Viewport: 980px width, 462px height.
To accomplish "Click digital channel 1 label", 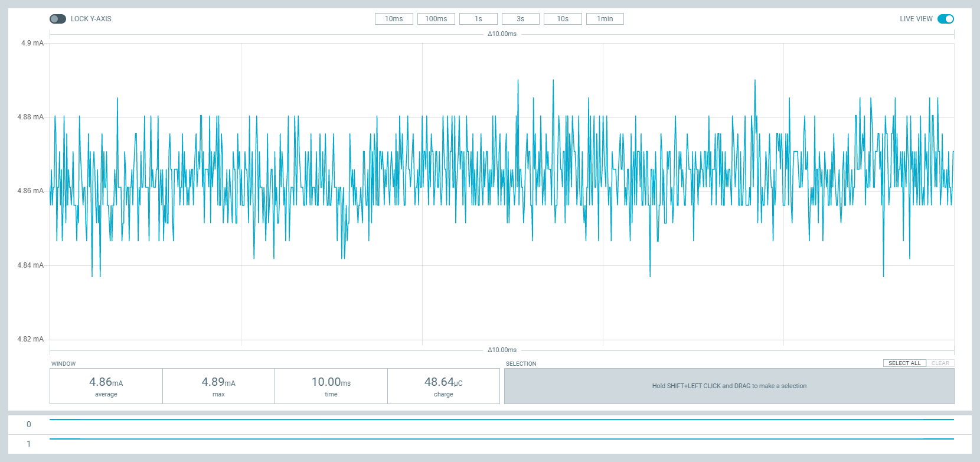I will point(29,444).
